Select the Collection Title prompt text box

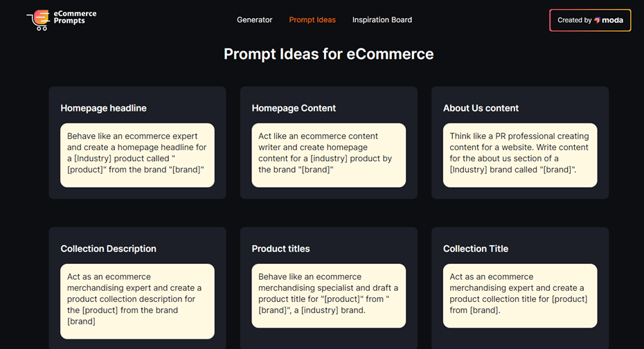519,295
